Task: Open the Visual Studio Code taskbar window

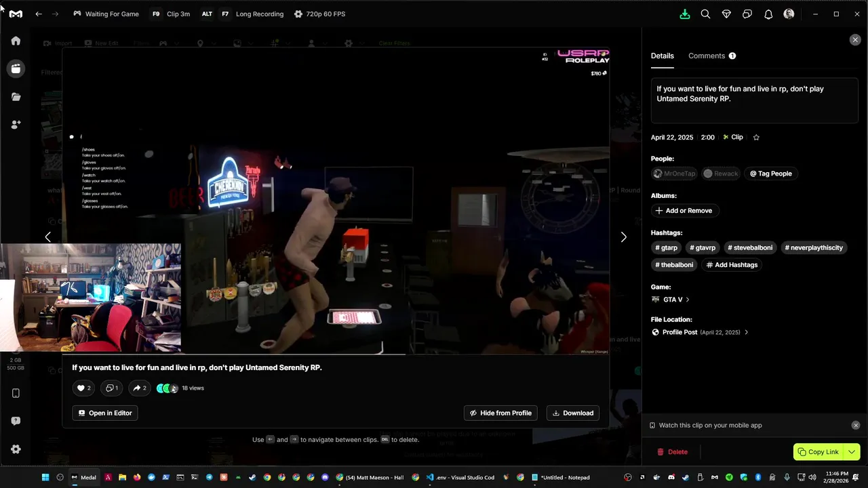Action: pos(460,477)
